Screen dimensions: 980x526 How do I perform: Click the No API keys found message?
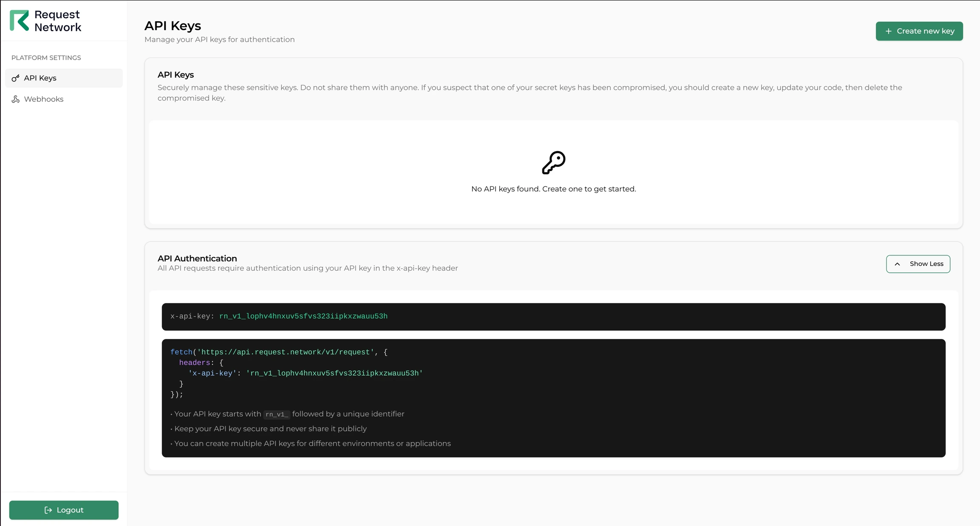(x=553, y=189)
